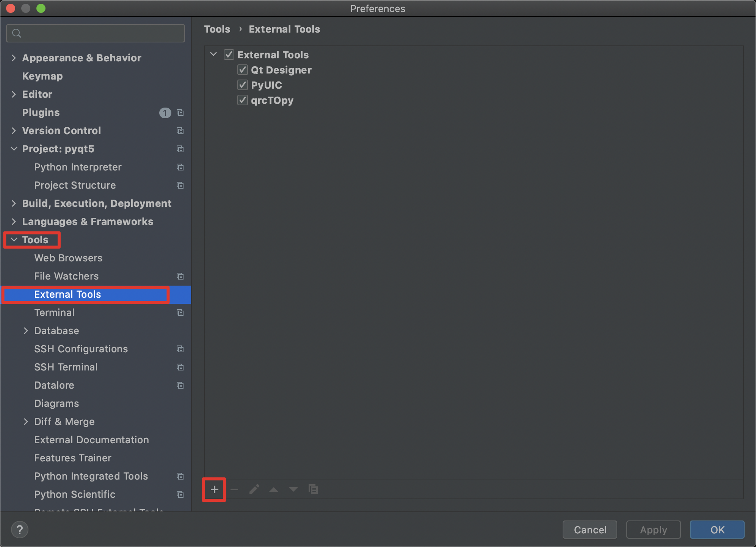Image resolution: width=756 pixels, height=547 pixels.
Task: Uncheck the Qt Designer checkbox
Action: (x=243, y=70)
